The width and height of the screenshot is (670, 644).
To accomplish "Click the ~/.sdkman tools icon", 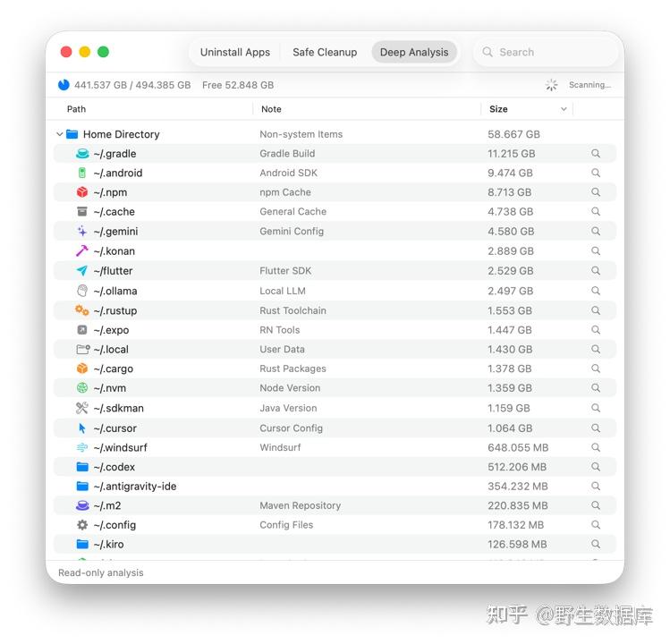I will [x=82, y=407].
